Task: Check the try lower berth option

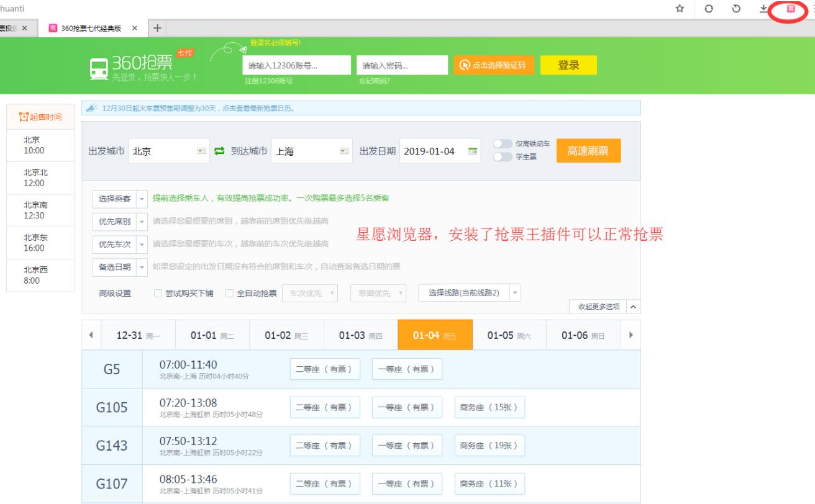Action: (158, 294)
